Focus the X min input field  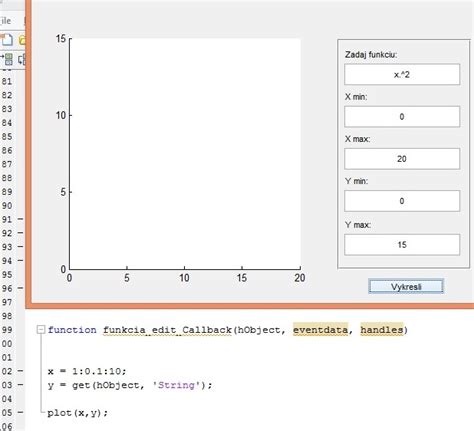(x=402, y=116)
